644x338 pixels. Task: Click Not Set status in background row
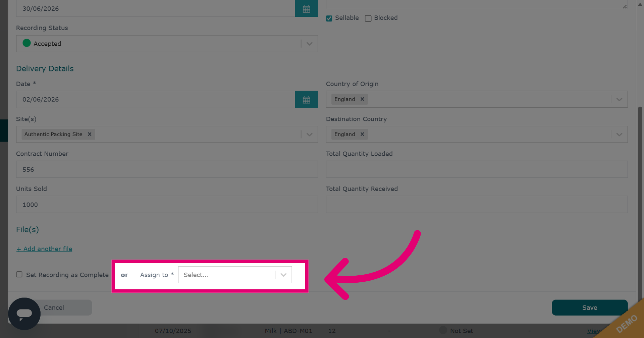click(x=462, y=331)
